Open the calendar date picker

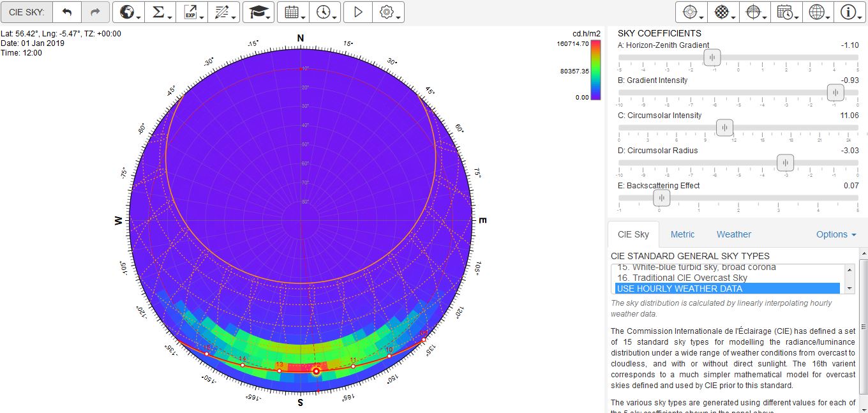click(x=294, y=12)
